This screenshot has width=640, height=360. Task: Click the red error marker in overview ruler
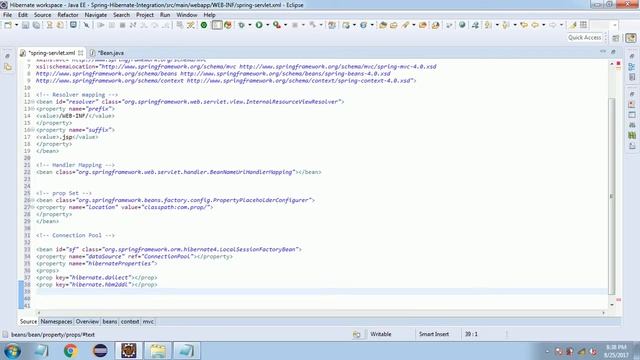click(x=618, y=64)
